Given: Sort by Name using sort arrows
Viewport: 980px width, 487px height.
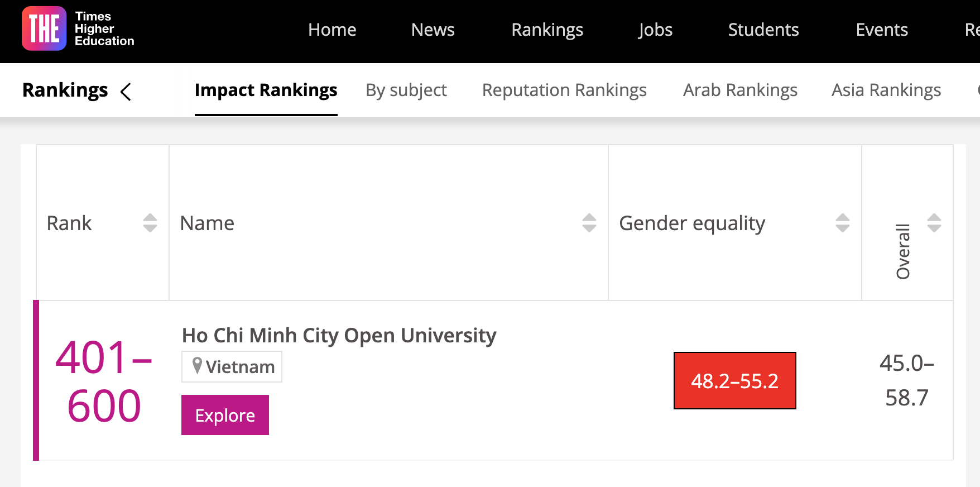Looking at the screenshot, I should click(589, 223).
